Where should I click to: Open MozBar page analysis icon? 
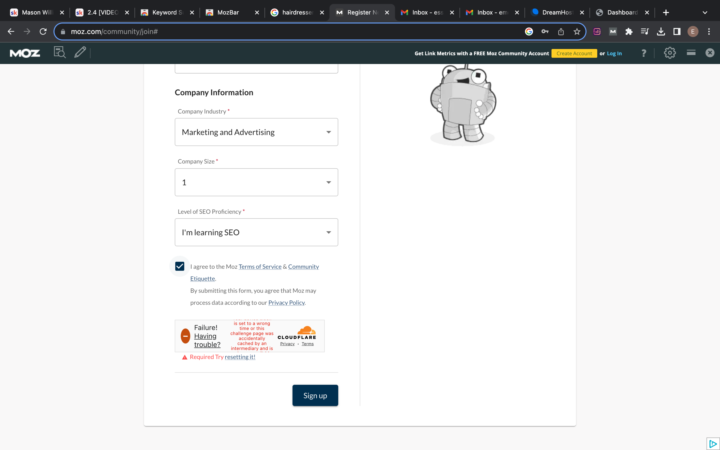point(59,53)
